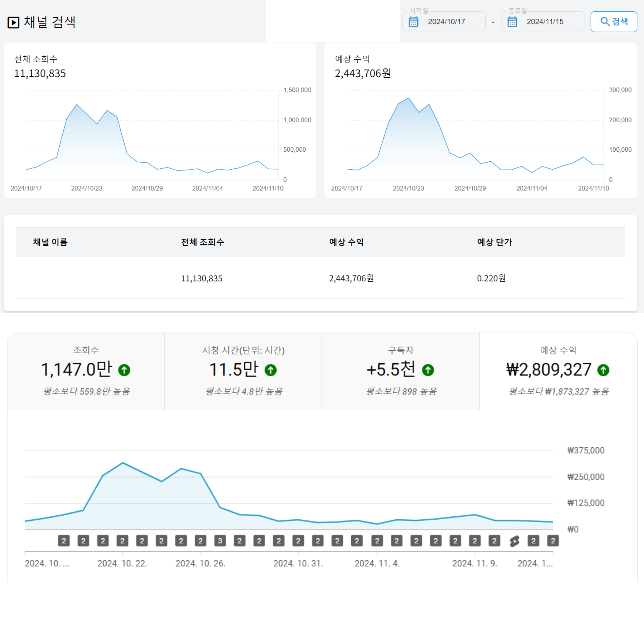644x644 pixels.
Task: Click the ₩0 axis label
Action: tap(573, 529)
